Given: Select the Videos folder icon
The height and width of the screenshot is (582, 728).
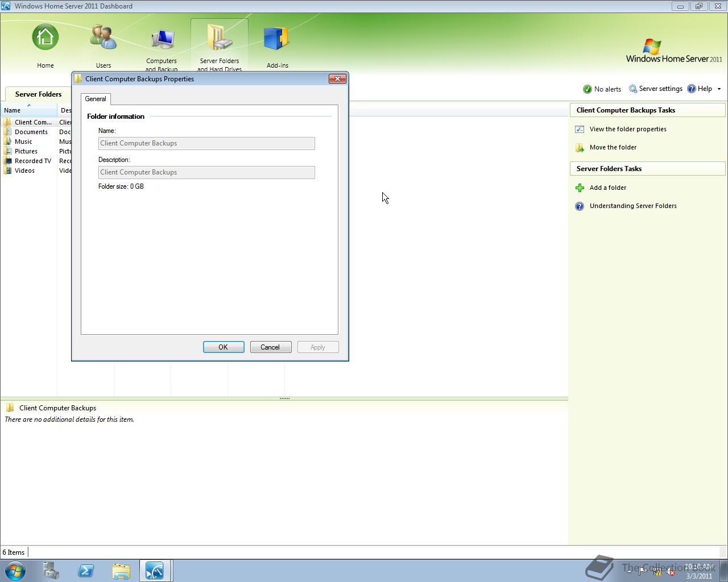Looking at the screenshot, I should click(7, 171).
